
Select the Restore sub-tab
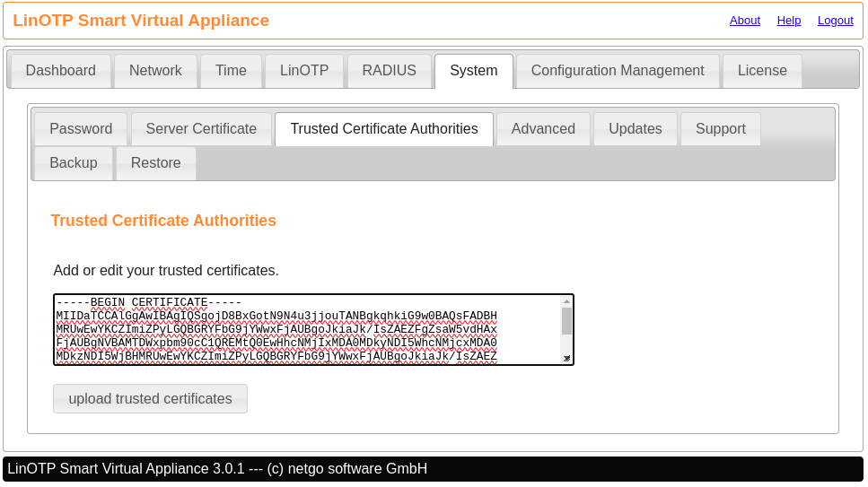click(x=156, y=163)
